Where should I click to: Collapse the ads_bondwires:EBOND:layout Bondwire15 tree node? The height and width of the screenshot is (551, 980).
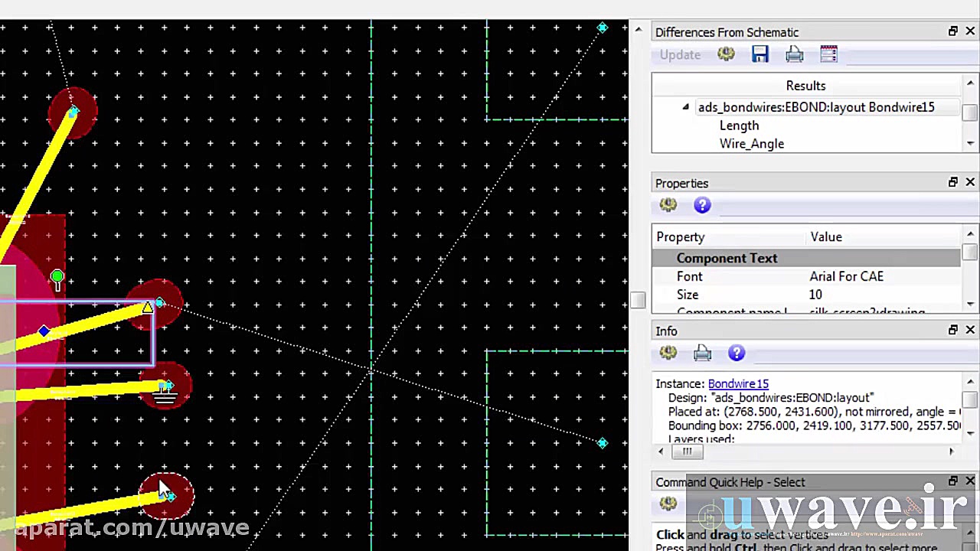coord(686,107)
